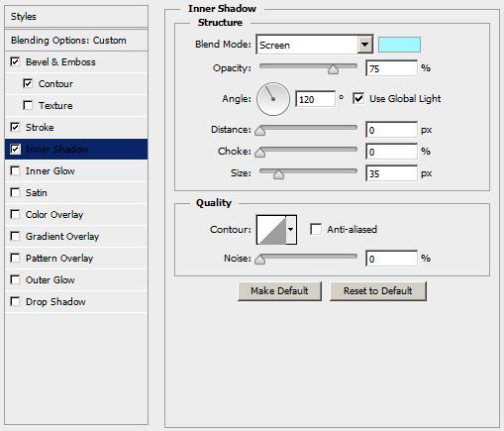This screenshot has height=431, width=504.
Task: Select the Color Overlay label
Action: tap(54, 215)
